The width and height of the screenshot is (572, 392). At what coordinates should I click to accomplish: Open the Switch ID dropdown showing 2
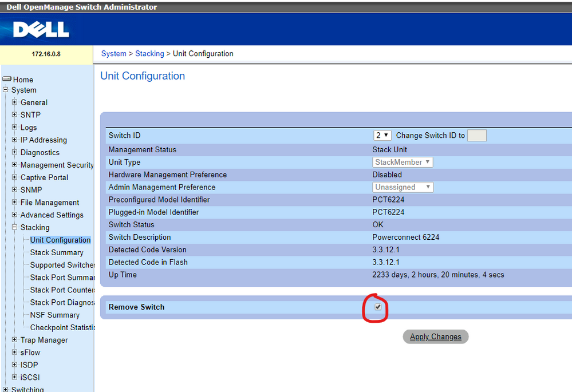[x=382, y=135]
